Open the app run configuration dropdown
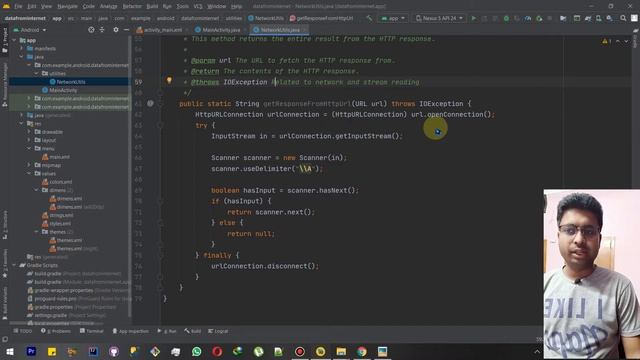 click(x=393, y=18)
